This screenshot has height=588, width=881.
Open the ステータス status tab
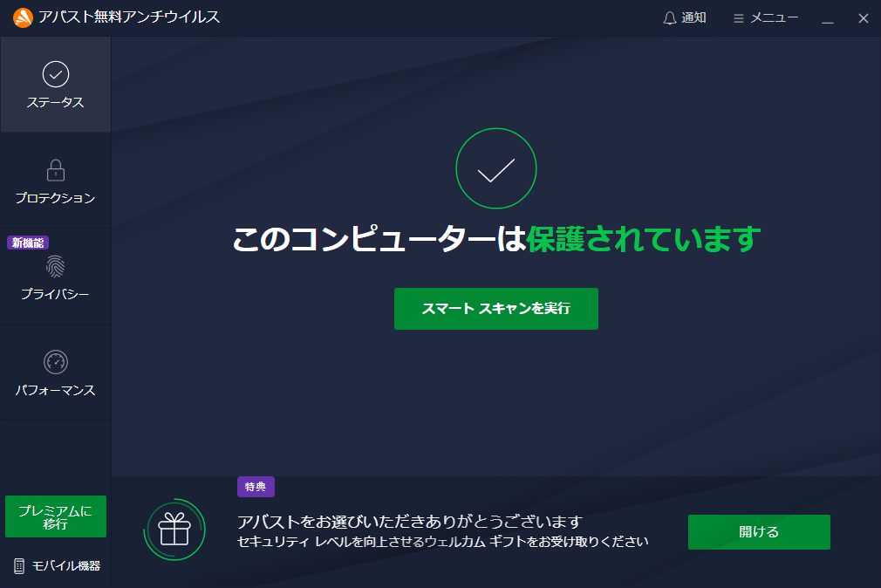tap(56, 85)
